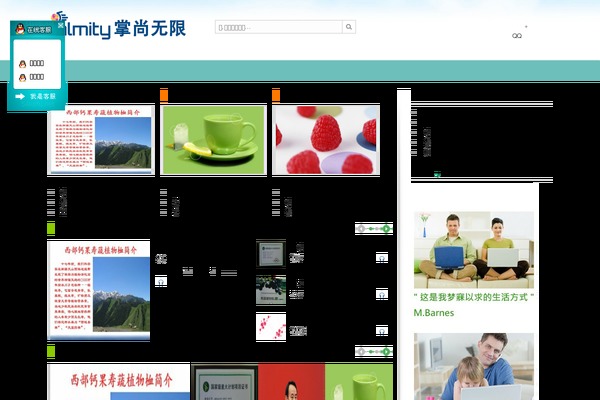Viewport: 600px width, 400px height.
Task: Open the raspberries thumbnail in the top row
Action: pyautogui.click(x=326, y=140)
